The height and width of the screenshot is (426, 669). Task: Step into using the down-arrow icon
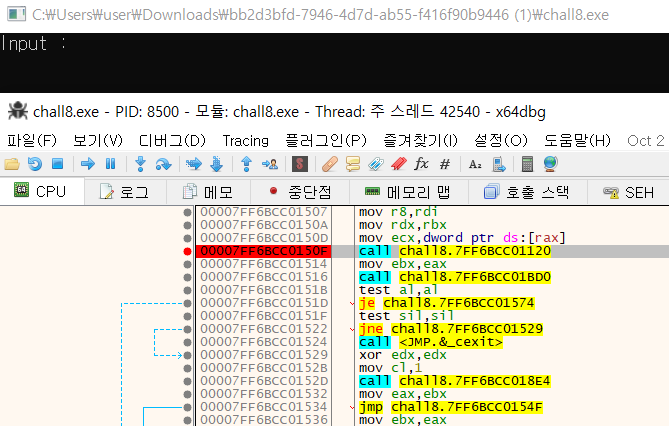(140, 164)
